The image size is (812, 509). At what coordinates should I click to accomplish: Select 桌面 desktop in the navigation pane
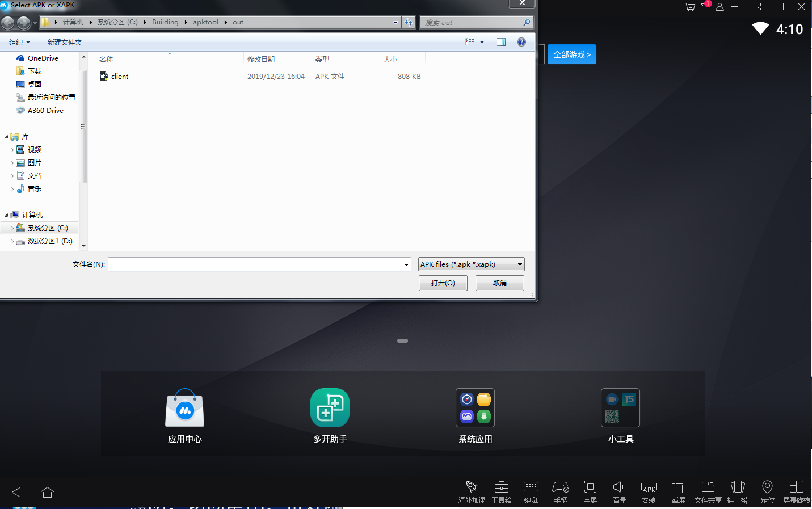click(x=29, y=84)
